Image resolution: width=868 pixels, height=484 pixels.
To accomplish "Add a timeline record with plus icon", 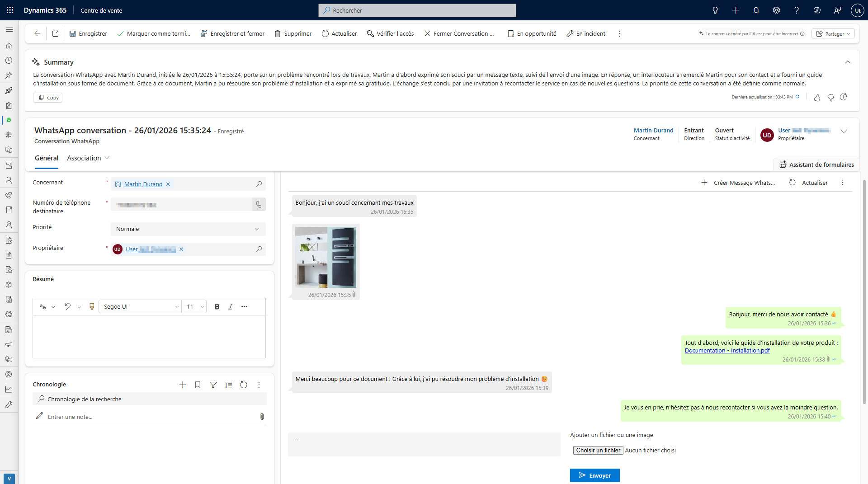I will (183, 385).
